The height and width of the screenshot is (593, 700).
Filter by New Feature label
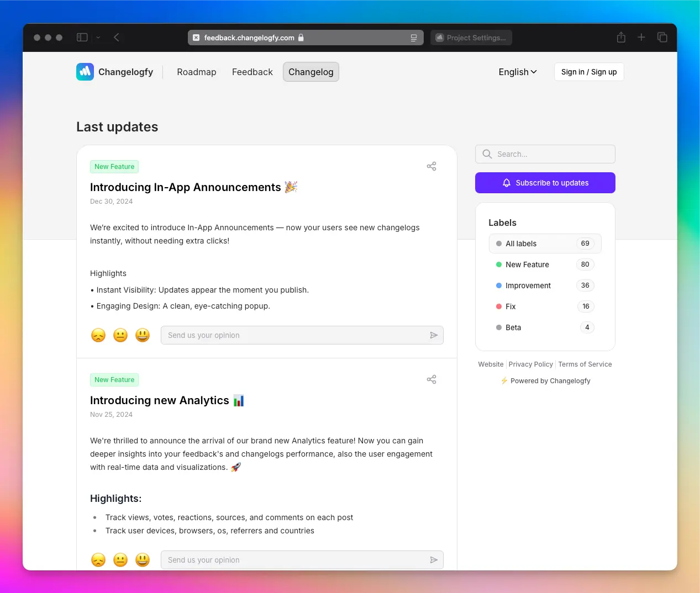545,264
